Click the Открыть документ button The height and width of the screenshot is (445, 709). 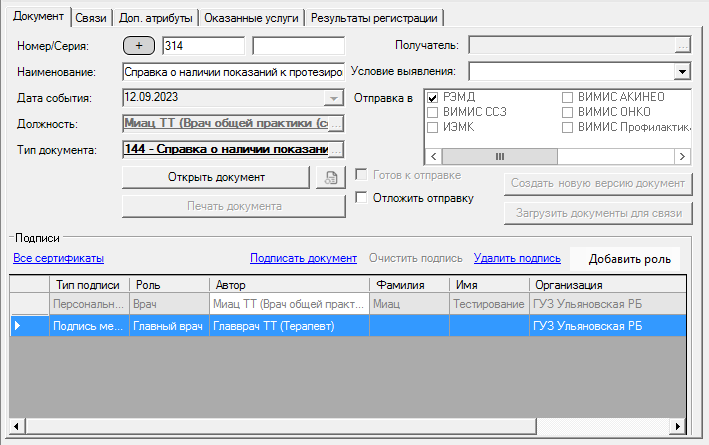click(x=216, y=177)
